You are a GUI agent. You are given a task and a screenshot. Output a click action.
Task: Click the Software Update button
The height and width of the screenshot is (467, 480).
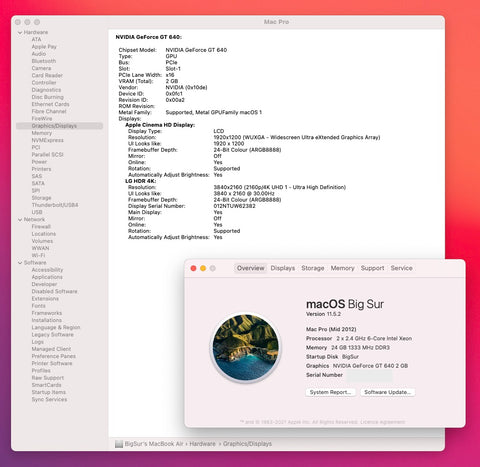click(x=387, y=392)
